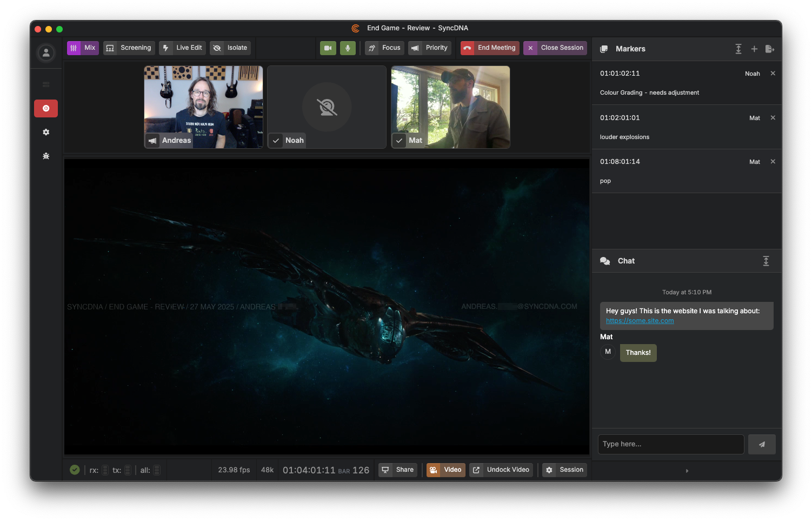
Task: Toggle the checkmark on Noah's tile
Action: (276, 141)
